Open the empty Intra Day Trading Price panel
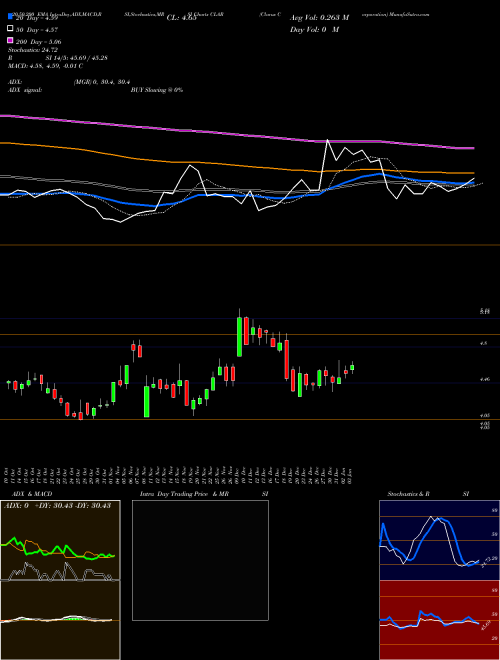The width and height of the screenshot is (500, 660). [x=200, y=560]
